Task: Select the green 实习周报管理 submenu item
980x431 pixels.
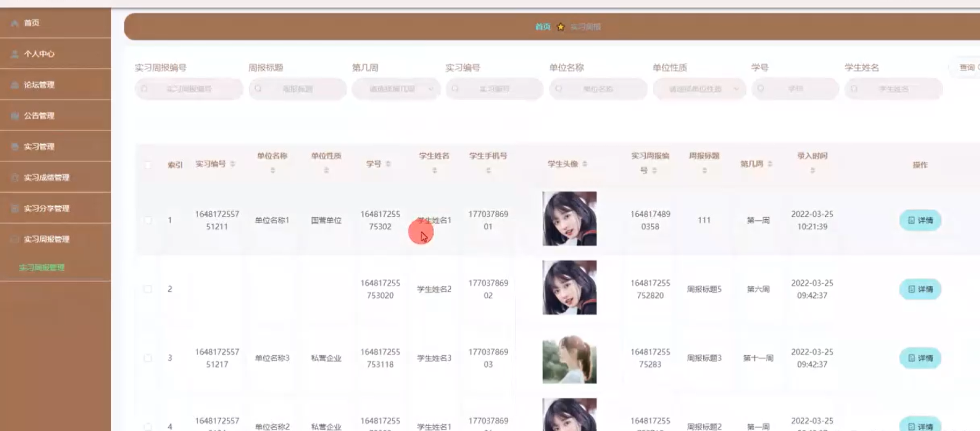Action: pyautogui.click(x=42, y=268)
